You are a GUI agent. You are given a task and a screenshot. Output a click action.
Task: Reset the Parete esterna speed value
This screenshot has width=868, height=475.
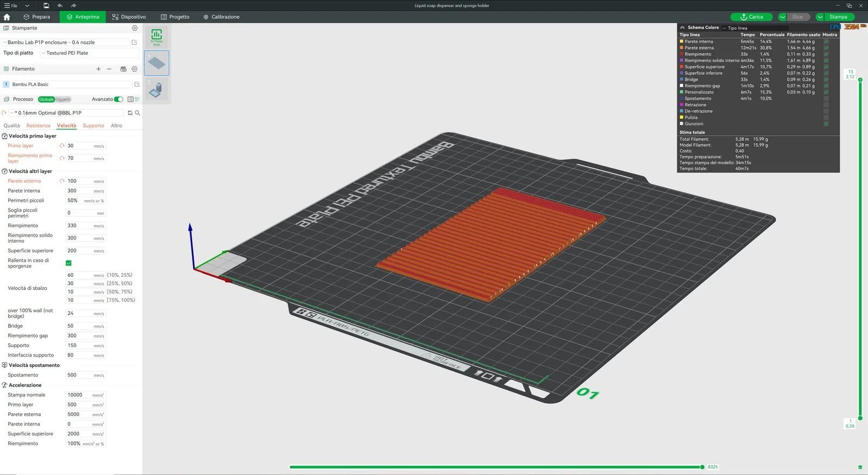(62, 181)
